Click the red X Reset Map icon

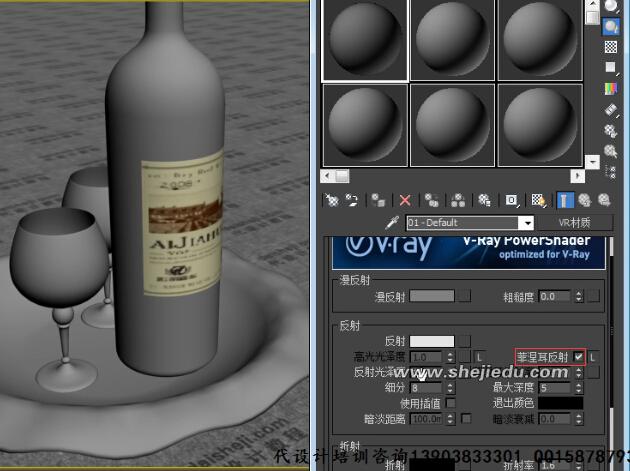[405, 200]
